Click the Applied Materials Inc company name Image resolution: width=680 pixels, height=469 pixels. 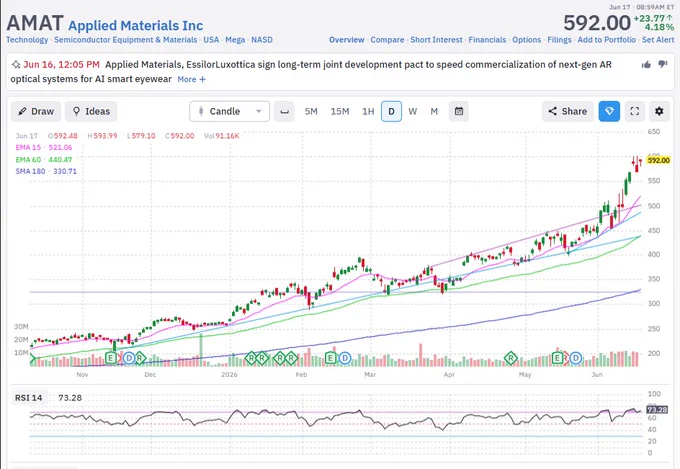click(x=135, y=26)
